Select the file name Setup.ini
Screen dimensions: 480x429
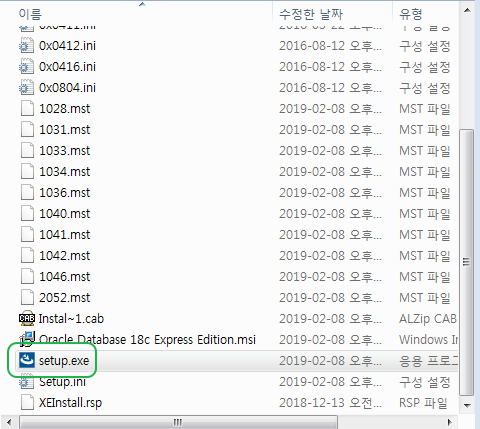[x=62, y=382]
